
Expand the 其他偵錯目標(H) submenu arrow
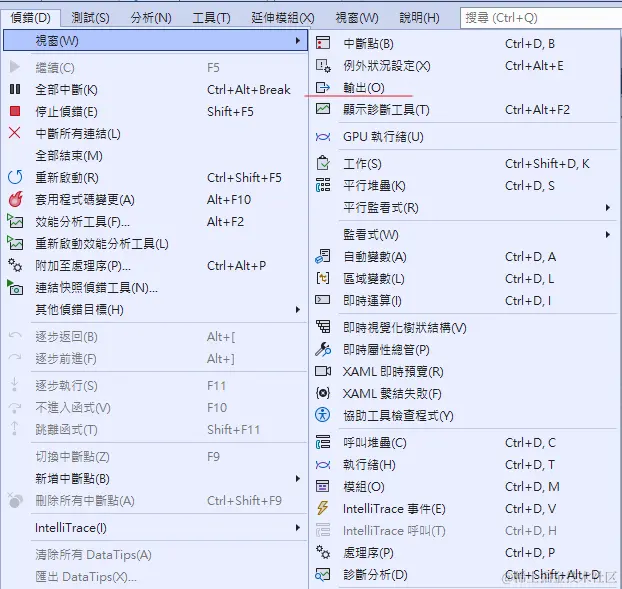[x=298, y=309]
